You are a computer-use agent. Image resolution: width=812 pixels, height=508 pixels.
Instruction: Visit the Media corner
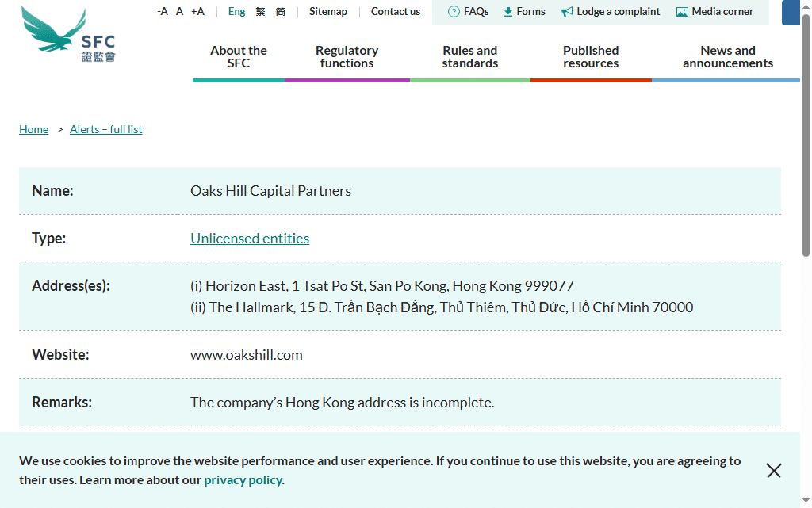[722, 11]
